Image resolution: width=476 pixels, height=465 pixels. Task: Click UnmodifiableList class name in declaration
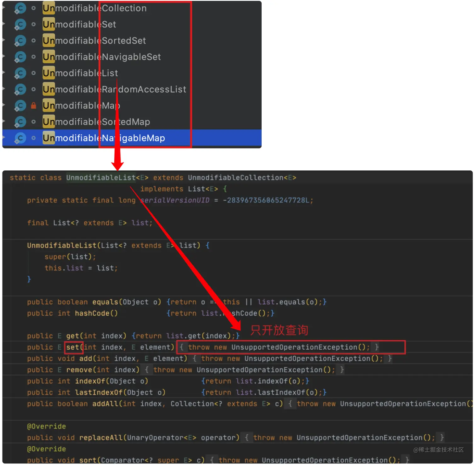101,178
